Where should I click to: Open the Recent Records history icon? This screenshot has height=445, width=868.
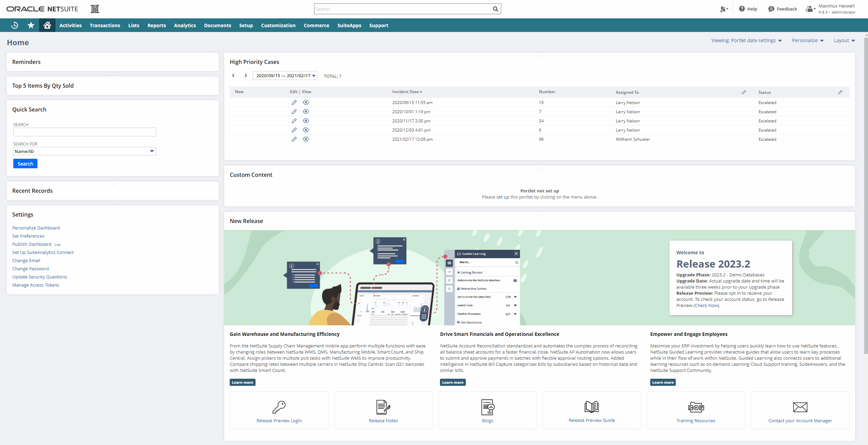click(x=15, y=25)
